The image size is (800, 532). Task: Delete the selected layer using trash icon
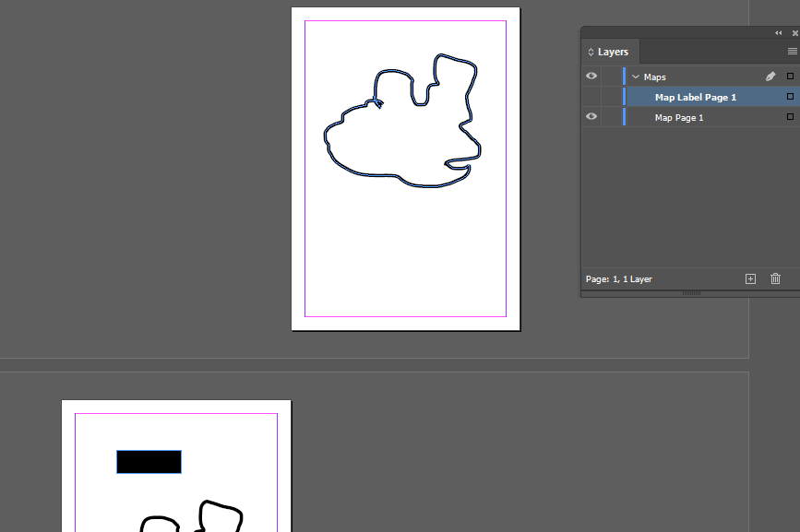pyautogui.click(x=775, y=278)
